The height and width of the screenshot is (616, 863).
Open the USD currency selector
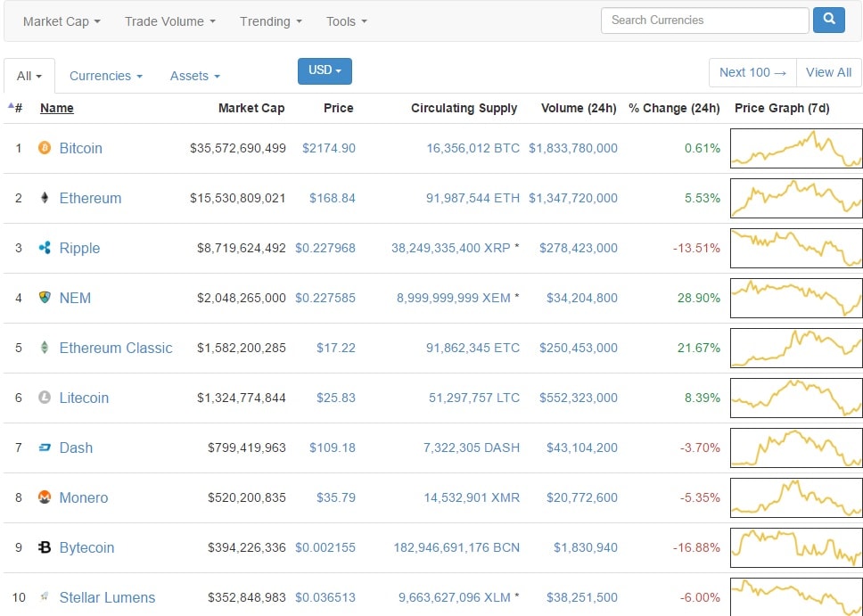(x=325, y=70)
